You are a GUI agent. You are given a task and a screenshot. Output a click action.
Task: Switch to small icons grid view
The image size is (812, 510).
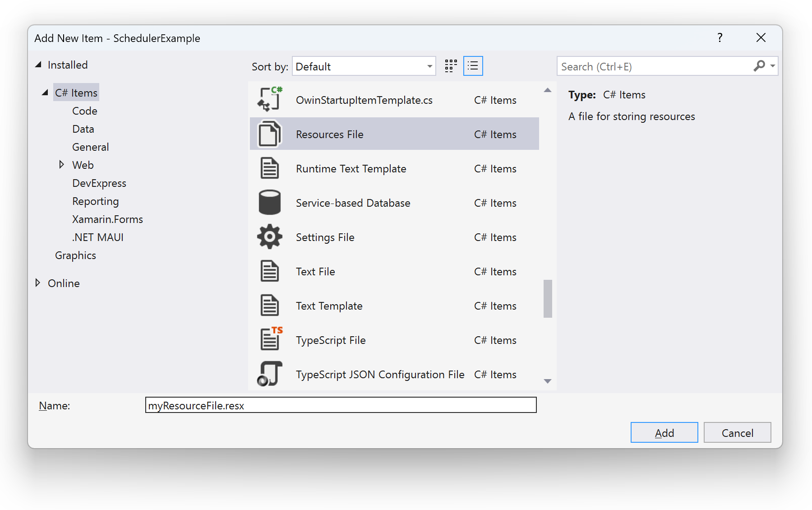pyautogui.click(x=451, y=66)
